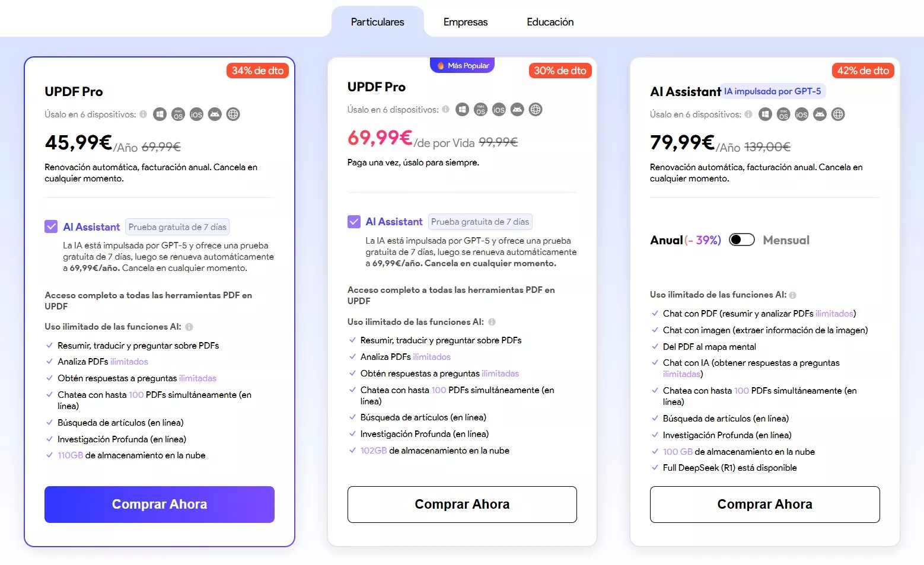The width and height of the screenshot is (924, 565).
Task: Click Windows icon in the lifetime 69,99€ plan
Action: (x=462, y=110)
